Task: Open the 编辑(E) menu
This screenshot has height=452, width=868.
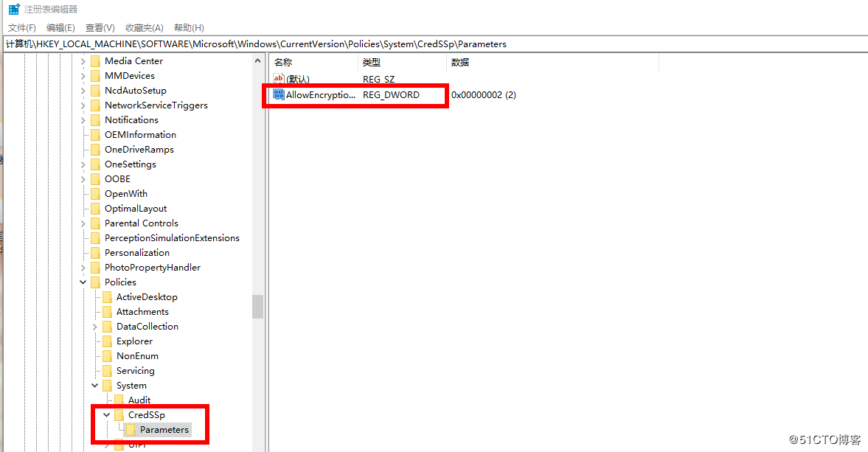Action: click(61, 28)
